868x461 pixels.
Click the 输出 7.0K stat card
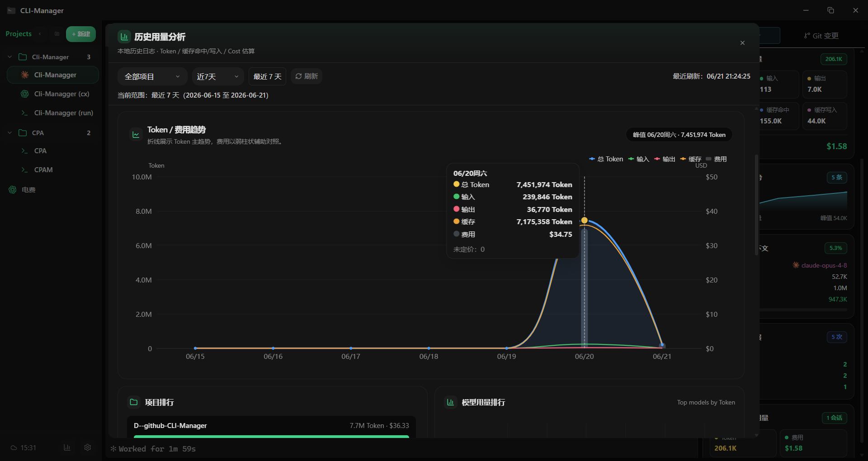(x=825, y=85)
